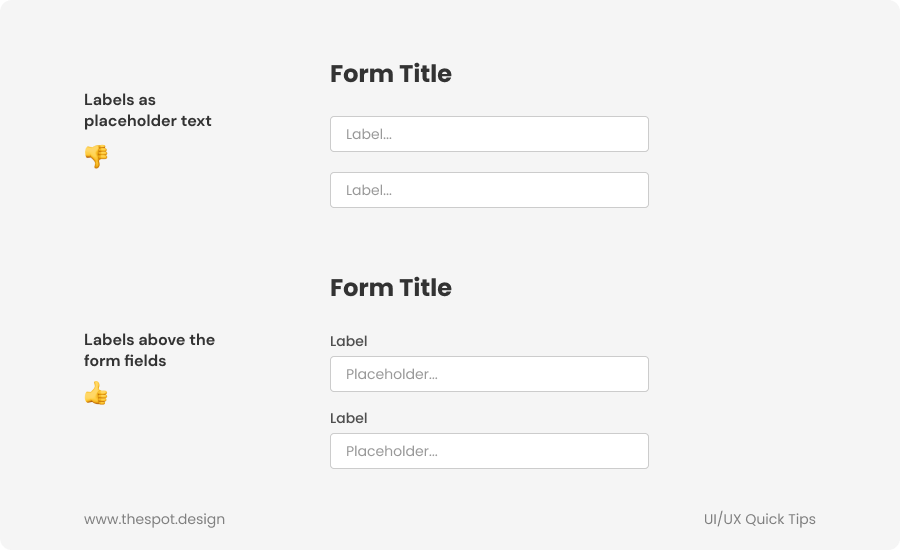The height and width of the screenshot is (550, 900).
Task: Click the 'Labels as' caption line
Action: point(120,100)
